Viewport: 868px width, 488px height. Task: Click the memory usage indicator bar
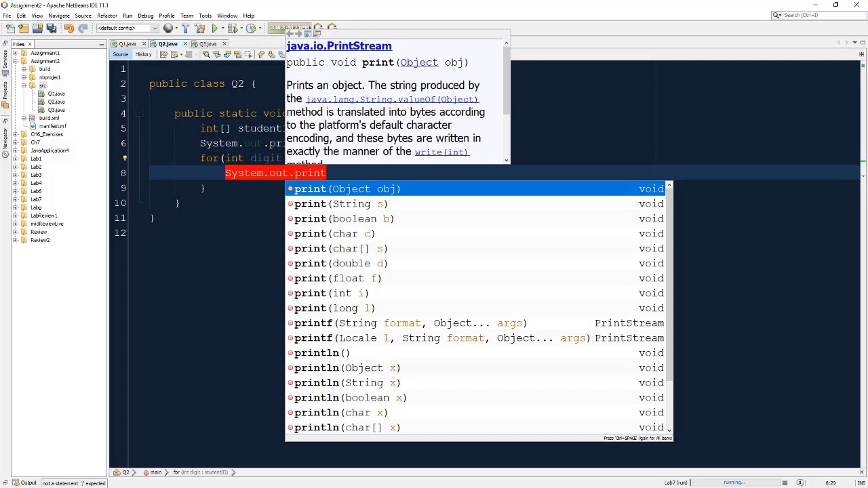coord(290,28)
